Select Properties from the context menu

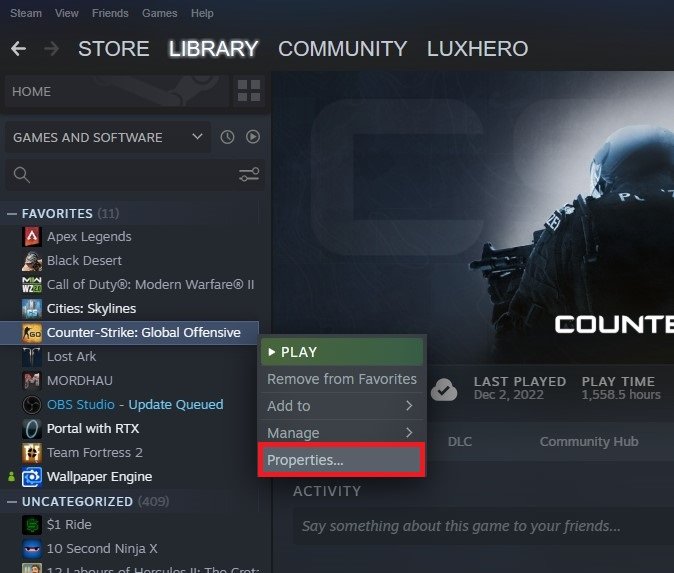pyautogui.click(x=342, y=460)
